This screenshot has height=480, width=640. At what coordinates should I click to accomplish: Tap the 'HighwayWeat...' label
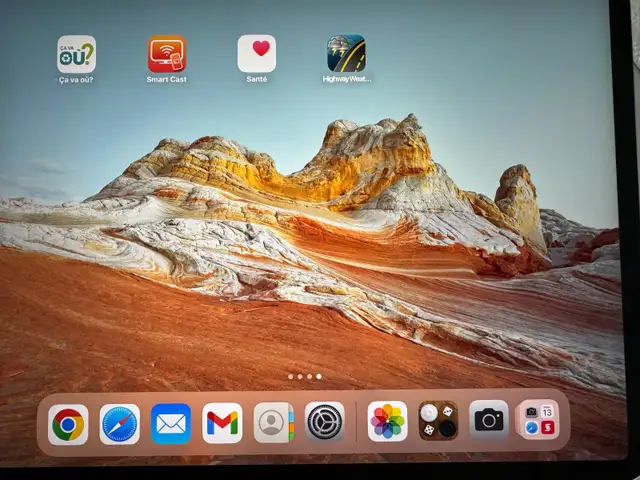point(347,79)
